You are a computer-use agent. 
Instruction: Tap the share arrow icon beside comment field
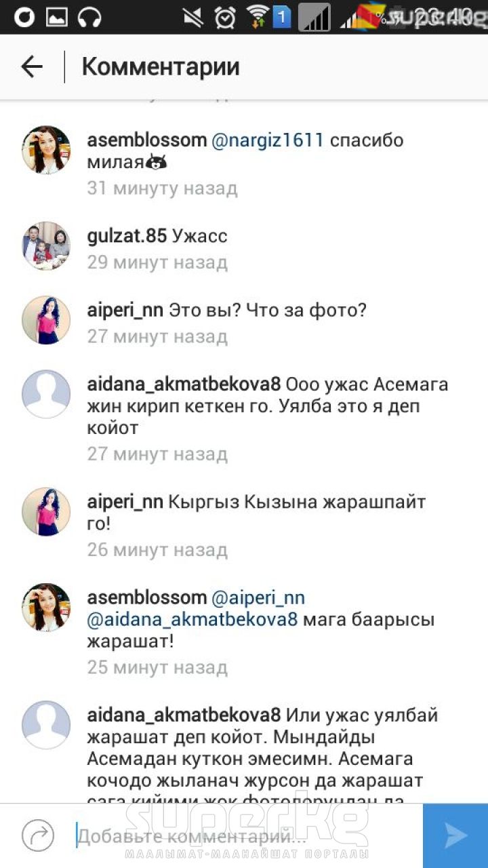pyautogui.click(x=37, y=835)
